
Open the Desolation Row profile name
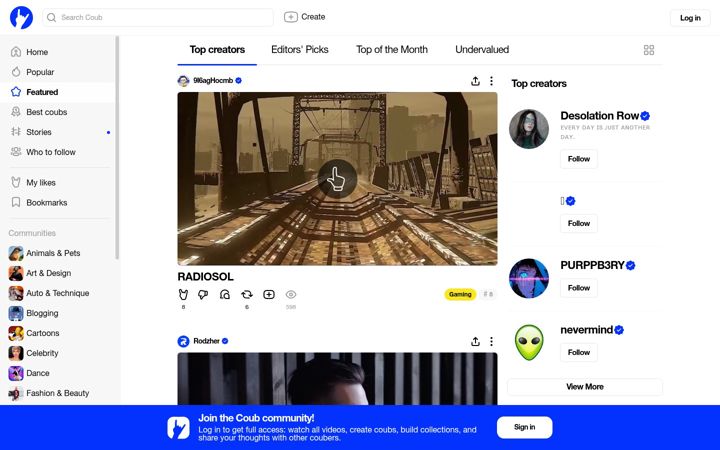[x=599, y=116]
